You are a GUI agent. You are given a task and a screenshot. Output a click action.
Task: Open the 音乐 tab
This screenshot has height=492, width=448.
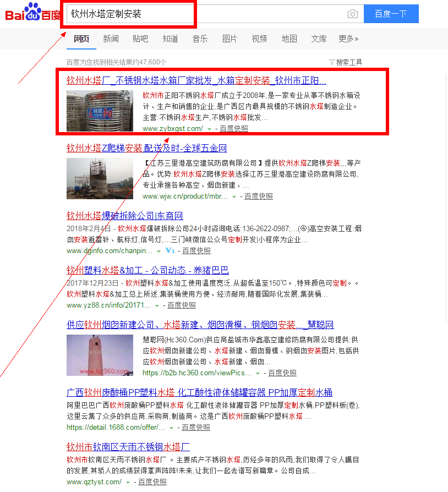coord(200,39)
